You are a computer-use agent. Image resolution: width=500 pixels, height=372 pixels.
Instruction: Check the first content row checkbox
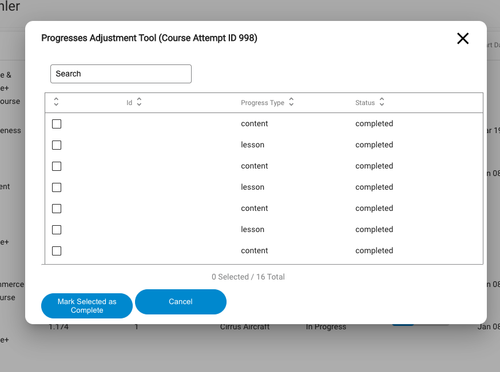57,124
